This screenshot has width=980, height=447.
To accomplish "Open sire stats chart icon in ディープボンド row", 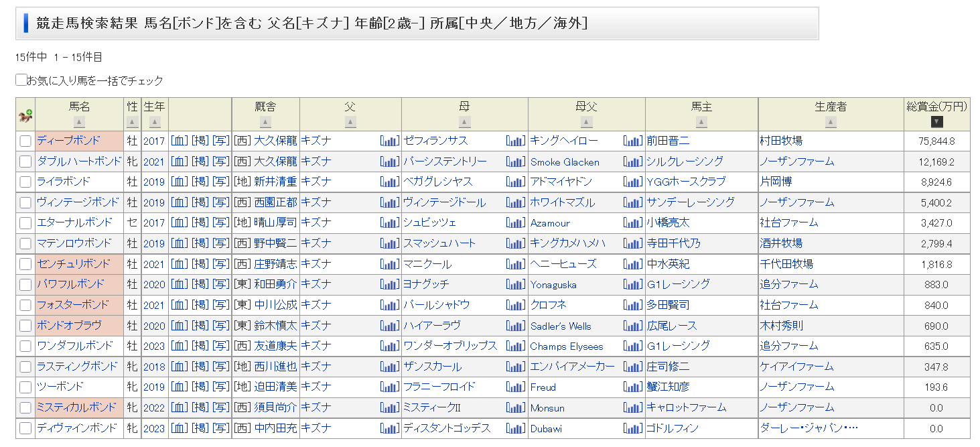I will point(389,141).
